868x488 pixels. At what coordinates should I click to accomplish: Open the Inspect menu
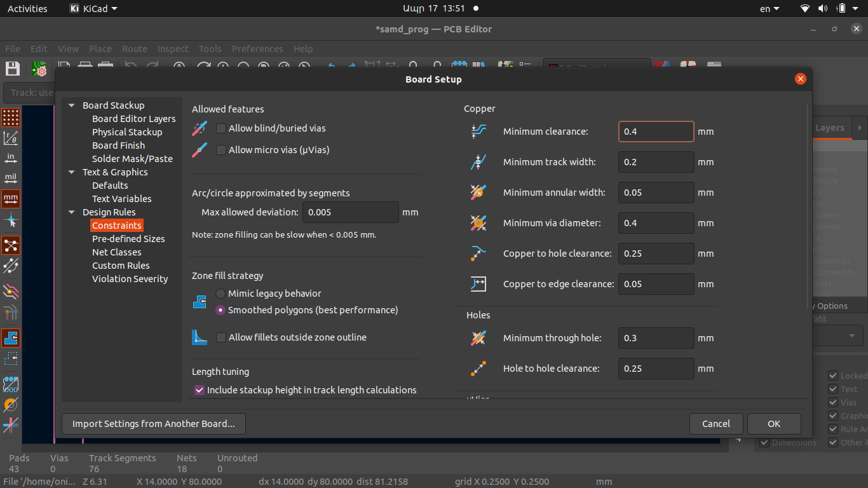[x=173, y=49]
